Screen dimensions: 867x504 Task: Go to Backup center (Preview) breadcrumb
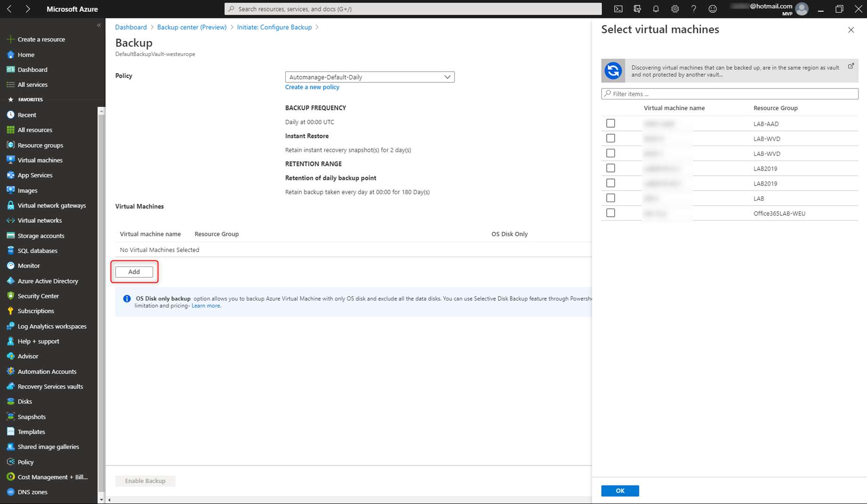click(x=192, y=27)
